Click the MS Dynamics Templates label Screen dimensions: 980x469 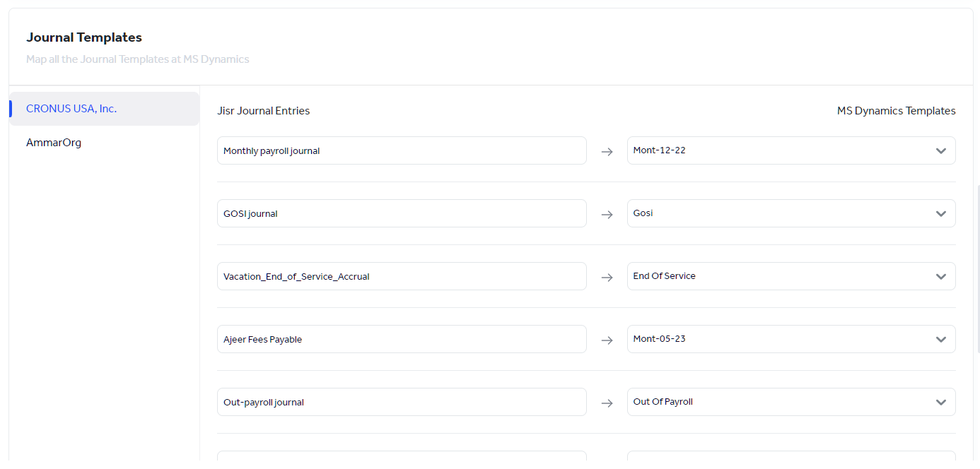[x=896, y=110]
